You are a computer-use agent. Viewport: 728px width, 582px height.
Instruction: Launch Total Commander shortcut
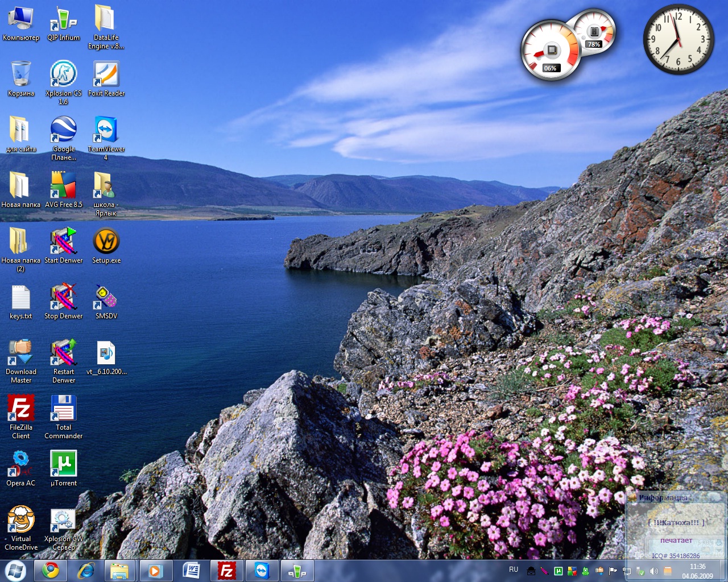coord(64,417)
